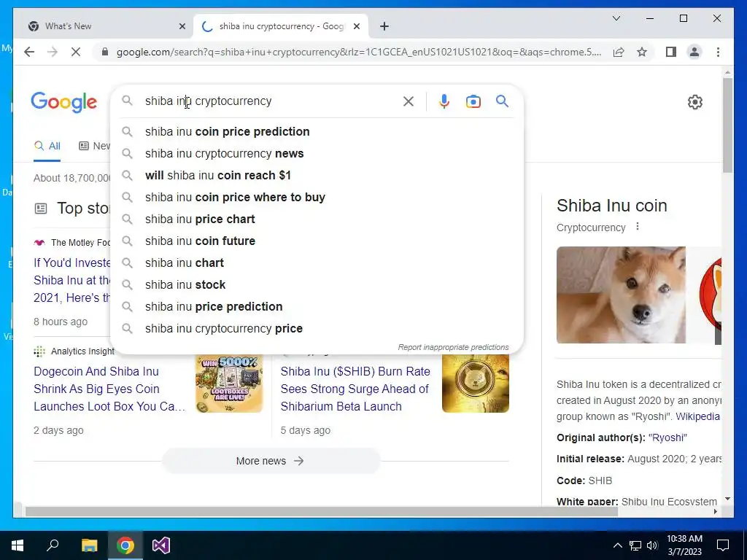This screenshot has width=747, height=560.
Task: Open the loot boxes article thumbnail
Action: click(229, 384)
